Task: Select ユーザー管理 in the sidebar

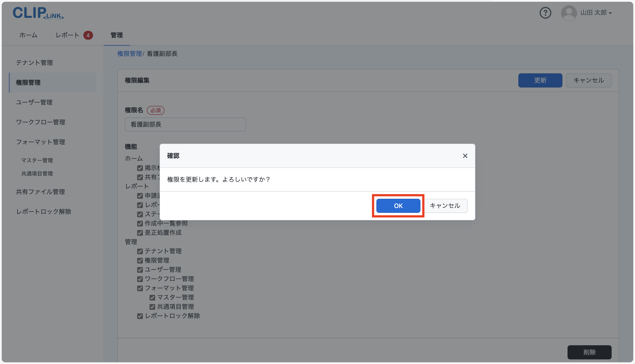Action: pos(34,102)
